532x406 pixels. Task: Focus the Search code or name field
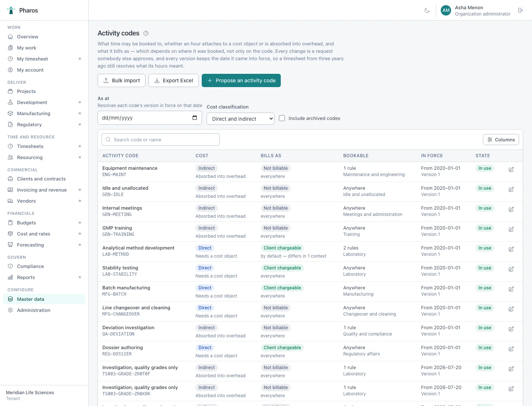(x=161, y=140)
